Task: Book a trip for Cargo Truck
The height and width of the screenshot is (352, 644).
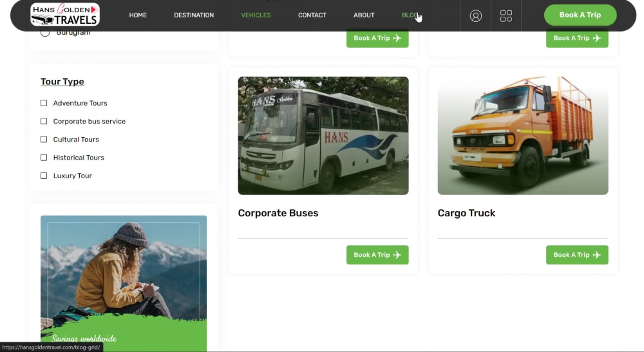Action: point(577,255)
